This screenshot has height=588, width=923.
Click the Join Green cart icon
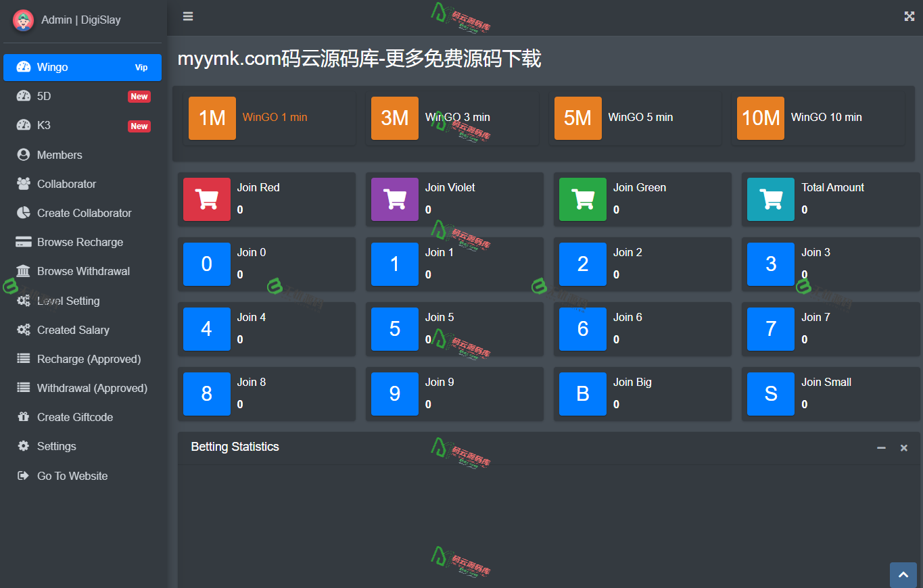(x=583, y=199)
